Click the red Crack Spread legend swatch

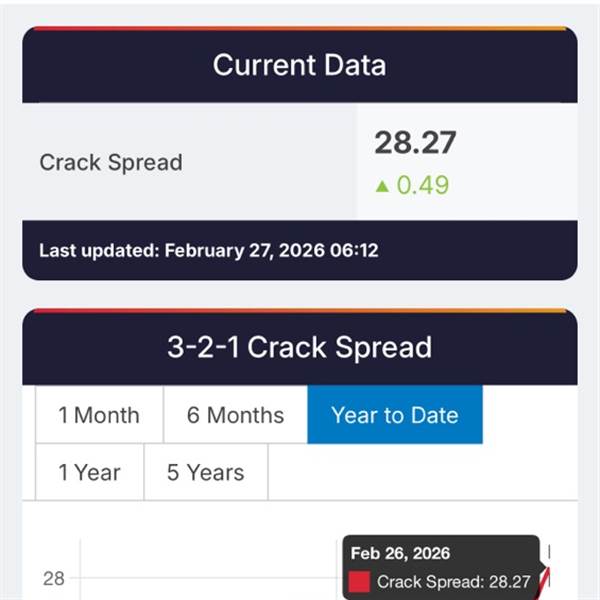point(360,581)
